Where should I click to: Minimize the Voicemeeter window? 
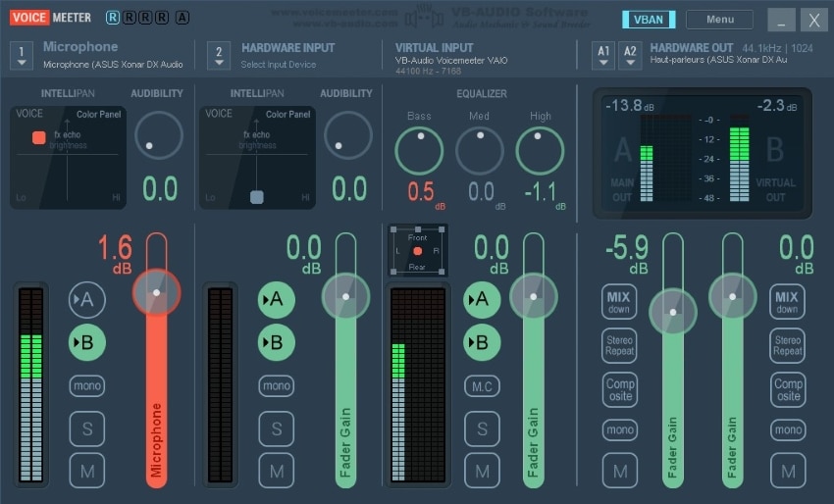coord(781,21)
